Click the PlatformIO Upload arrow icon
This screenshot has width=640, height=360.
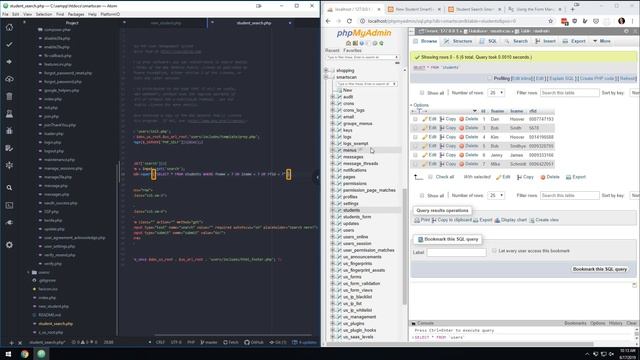pyautogui.click(x=9, y=62)
